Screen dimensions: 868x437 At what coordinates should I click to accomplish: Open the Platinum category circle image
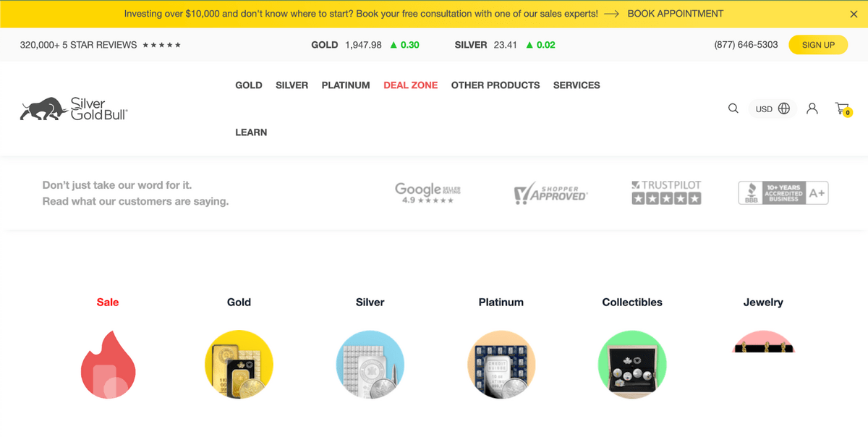(501, 365)
